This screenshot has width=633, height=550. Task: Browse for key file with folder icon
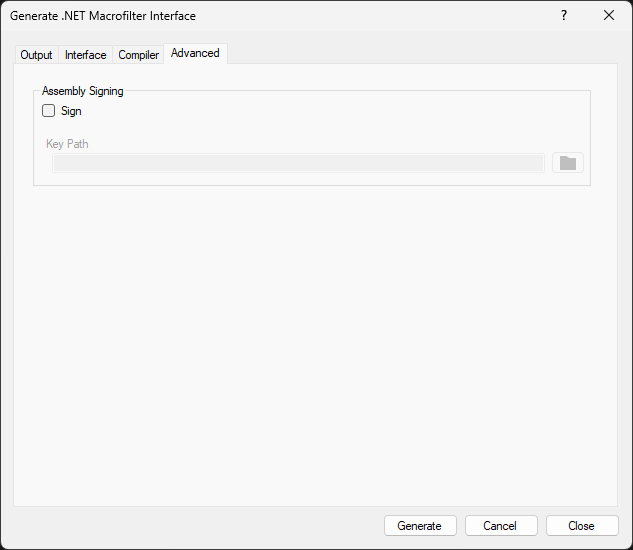[x=567, y=163]
